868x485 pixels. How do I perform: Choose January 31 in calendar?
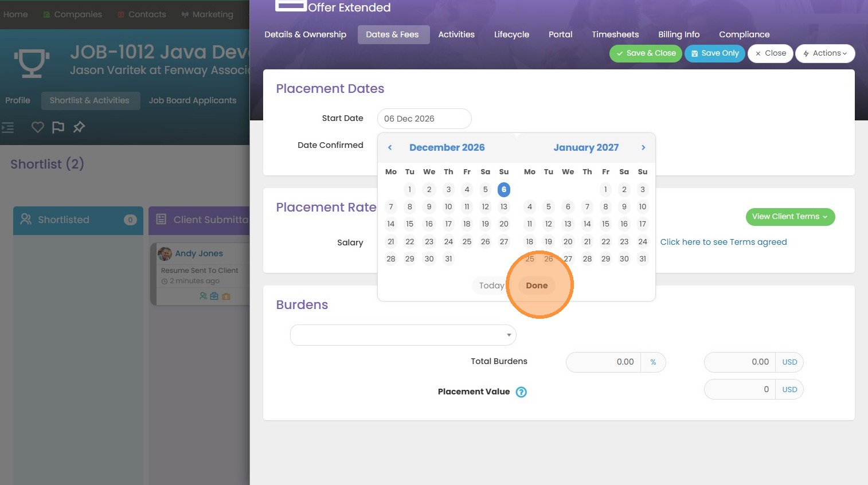coord(643,259)
